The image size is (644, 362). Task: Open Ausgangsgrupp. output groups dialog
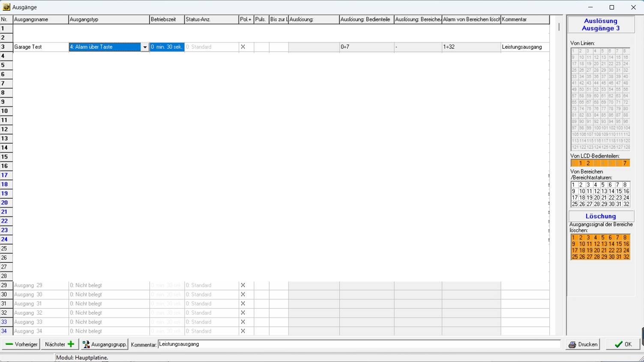point(105,344)
